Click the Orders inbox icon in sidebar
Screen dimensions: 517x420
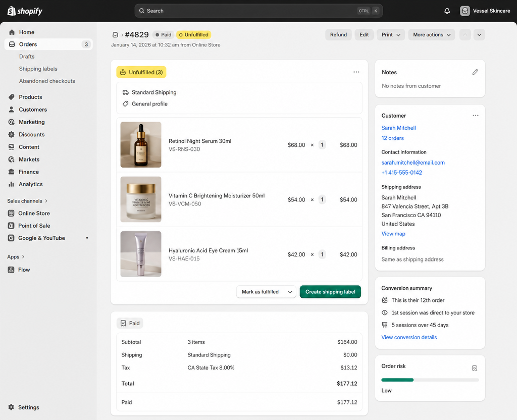point(12,44)
